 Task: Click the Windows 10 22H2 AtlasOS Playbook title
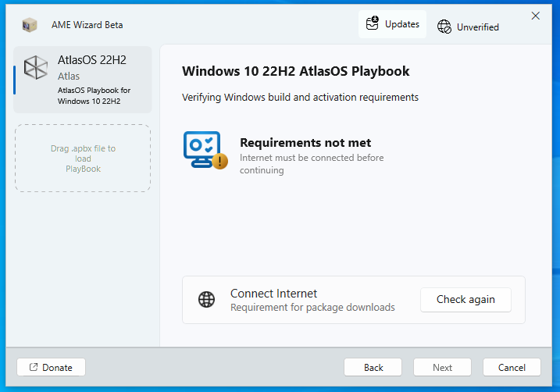coord(296,71)
